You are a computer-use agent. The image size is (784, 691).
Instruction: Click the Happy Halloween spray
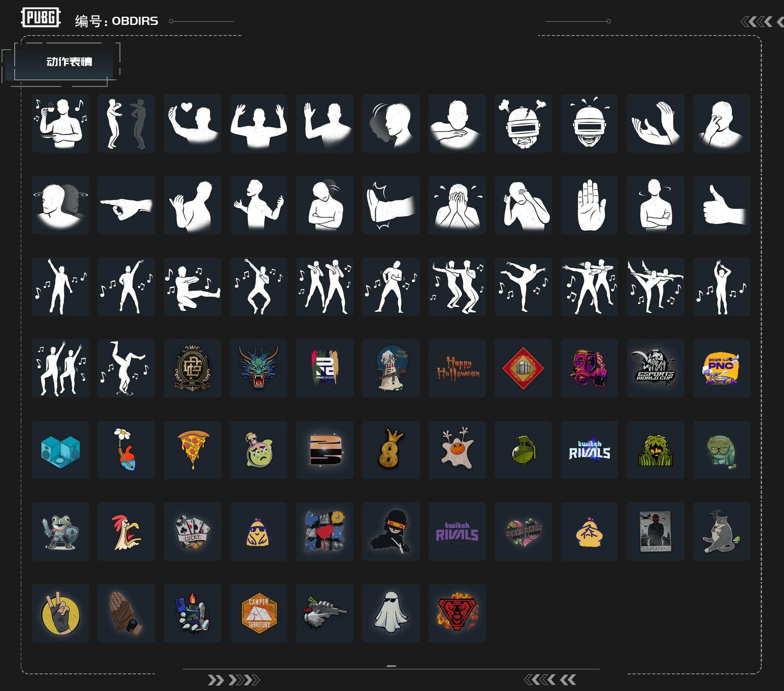(457, 368)
